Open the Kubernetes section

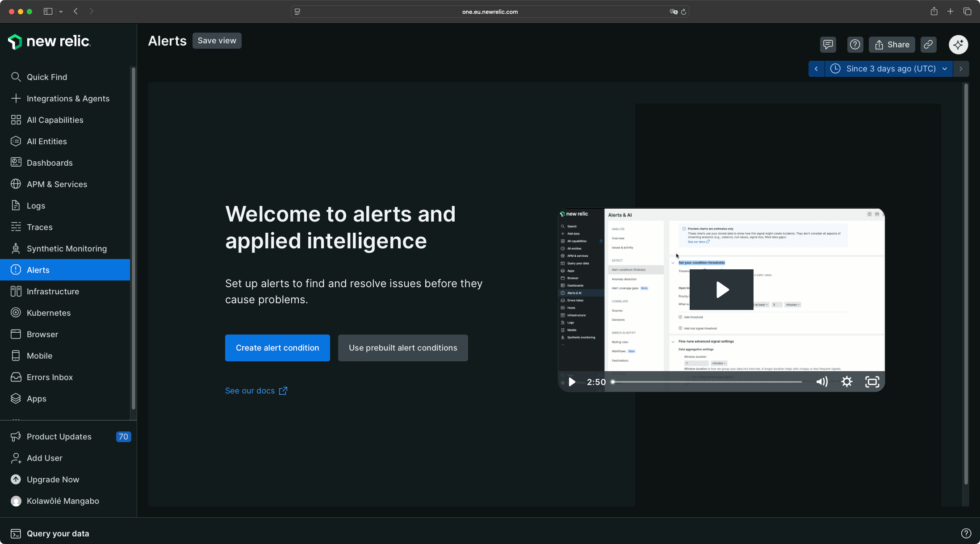[x=49, y=313]
